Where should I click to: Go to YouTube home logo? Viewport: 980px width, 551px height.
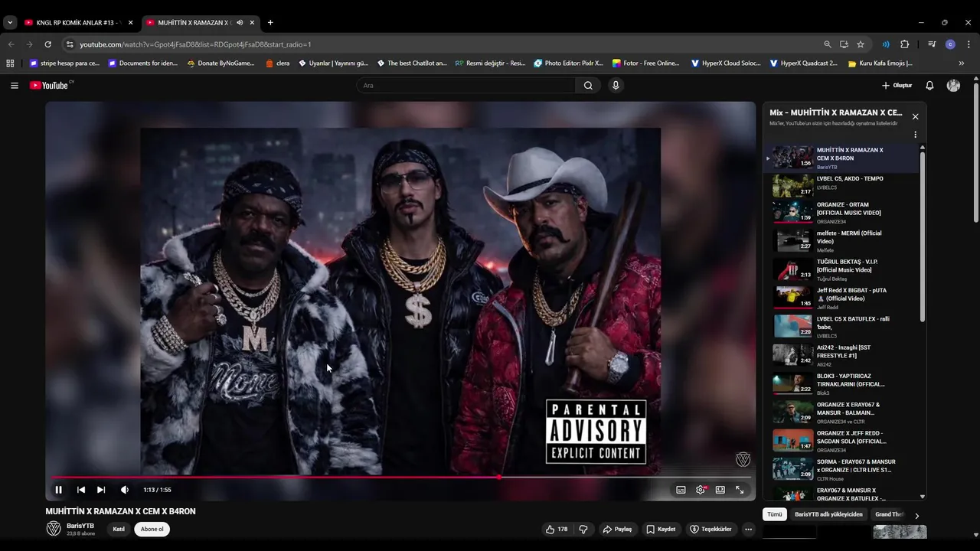click(x=51, y=86)
